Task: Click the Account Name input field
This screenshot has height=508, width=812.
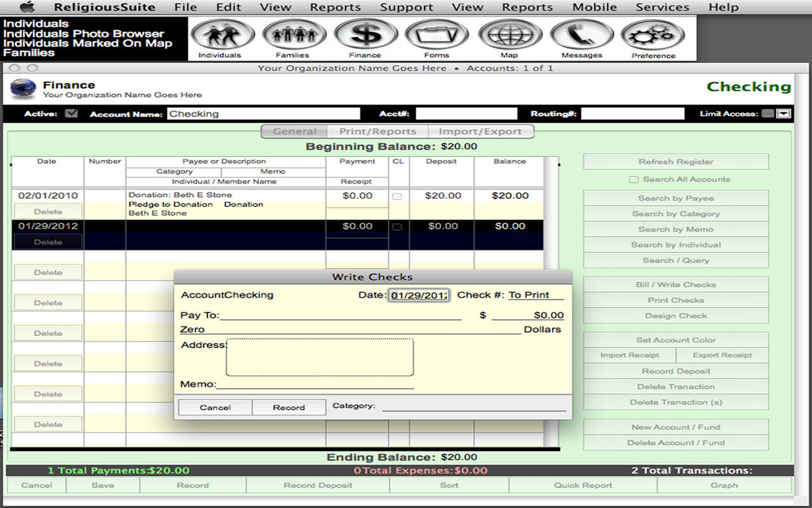Action: click(263, 114)
